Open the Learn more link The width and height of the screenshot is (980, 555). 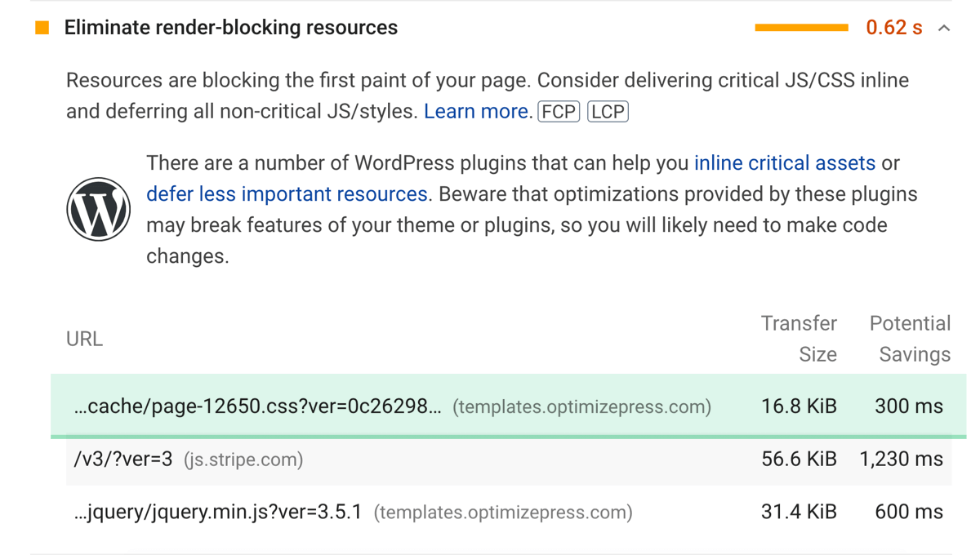pyautogui.click(x=476, y=112)
